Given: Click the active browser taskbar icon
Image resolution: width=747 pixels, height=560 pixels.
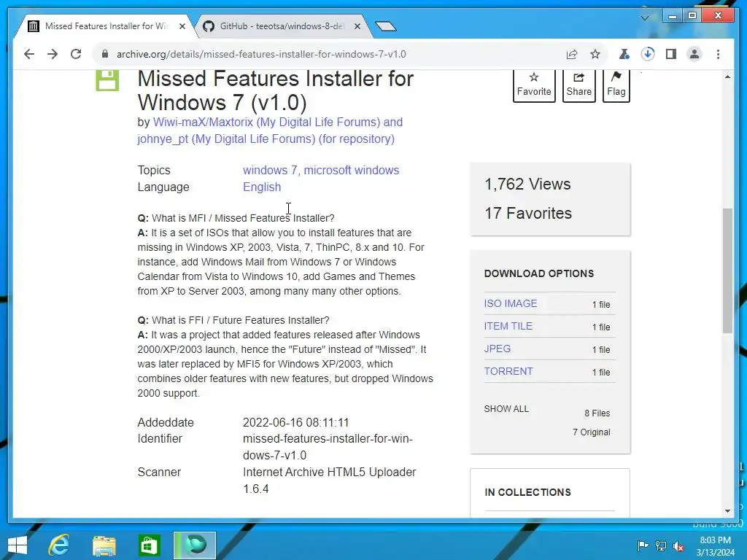Looking at the screenshot, I should 194,545.
